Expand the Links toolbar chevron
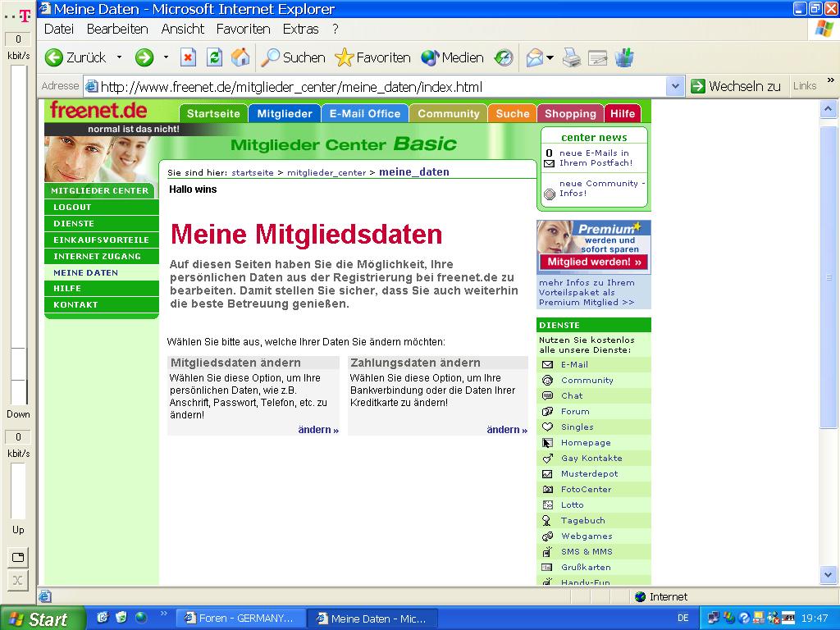This screenshot has height=630, width=840. [831, 80]
